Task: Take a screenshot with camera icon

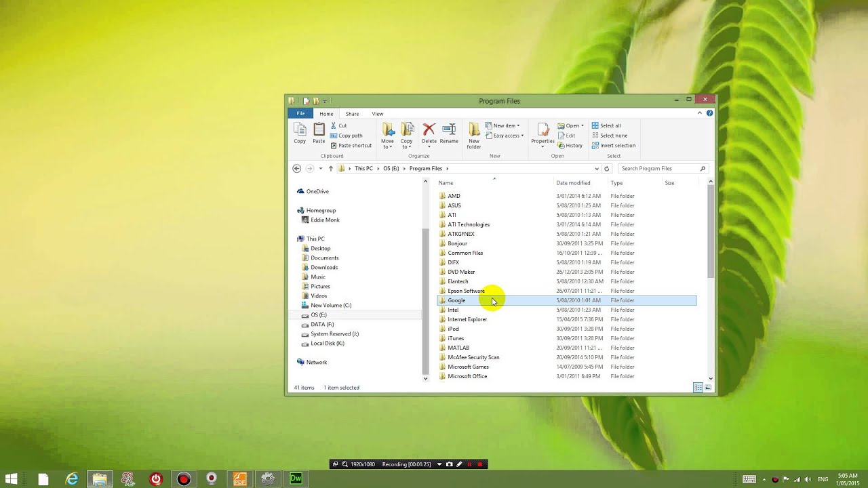Action: tap(449, 464)
